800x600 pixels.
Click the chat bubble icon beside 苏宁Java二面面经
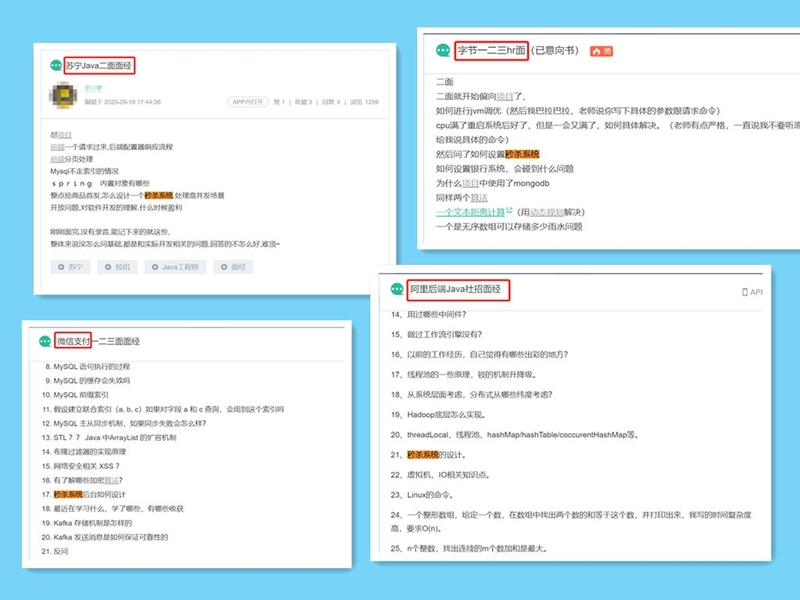click(x=56, y=65)
